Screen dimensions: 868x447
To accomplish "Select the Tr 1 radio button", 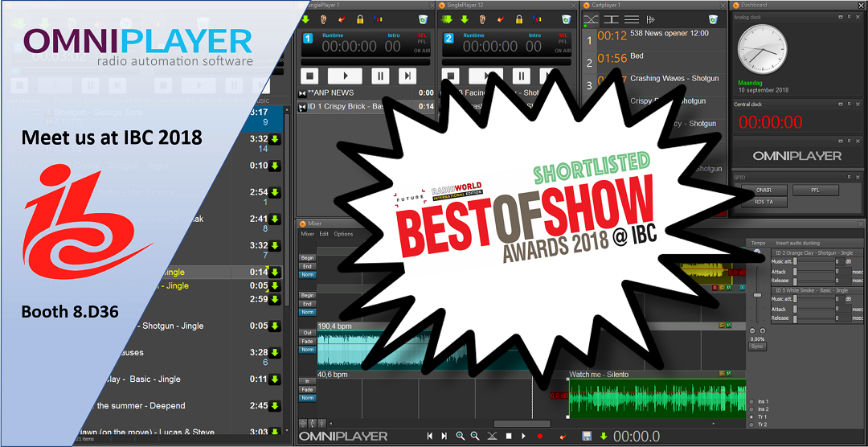I will tap(751, 416).
